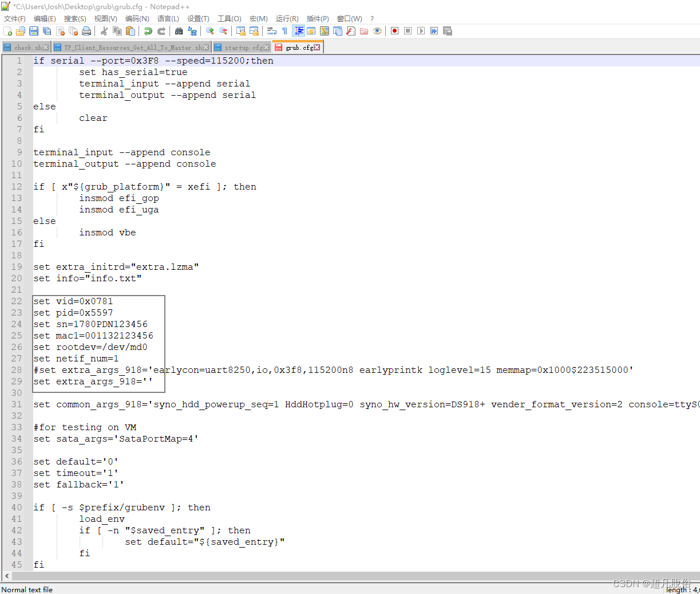Switch to the check.sh tab
The width and height of the screenshot is (700, 594).
[x=26, y=48]
